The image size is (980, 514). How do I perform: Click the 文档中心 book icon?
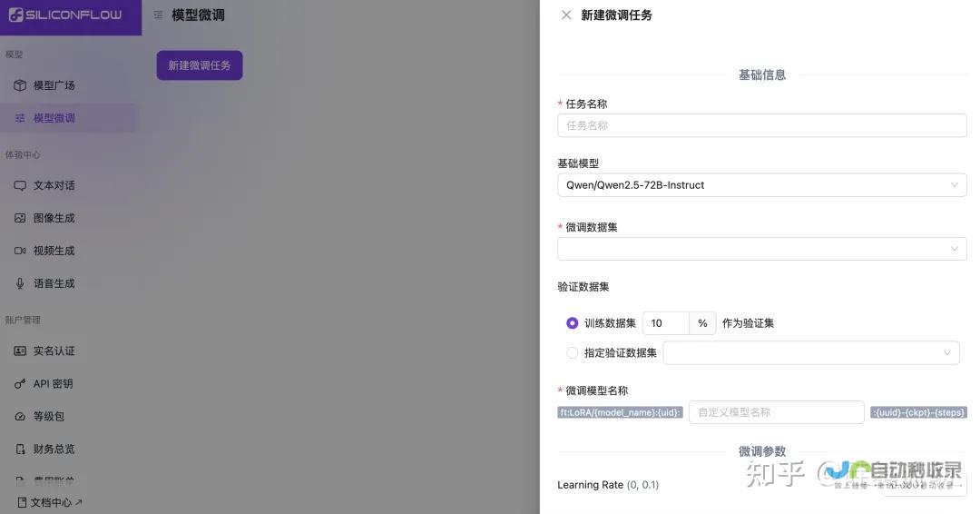coord(22,502)
